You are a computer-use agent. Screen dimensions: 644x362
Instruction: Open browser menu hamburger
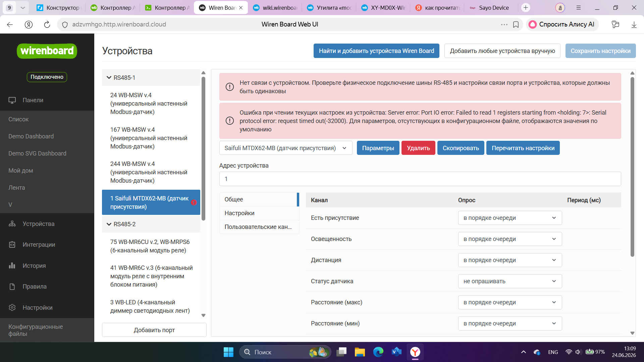pyautogui.click(x=579, y=8)
